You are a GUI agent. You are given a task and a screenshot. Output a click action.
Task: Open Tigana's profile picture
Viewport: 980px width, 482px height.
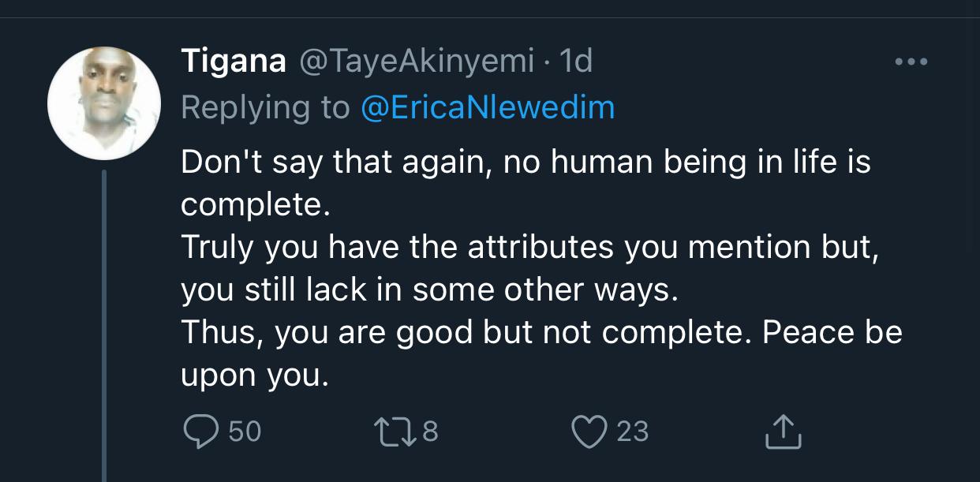pos(104,103)
